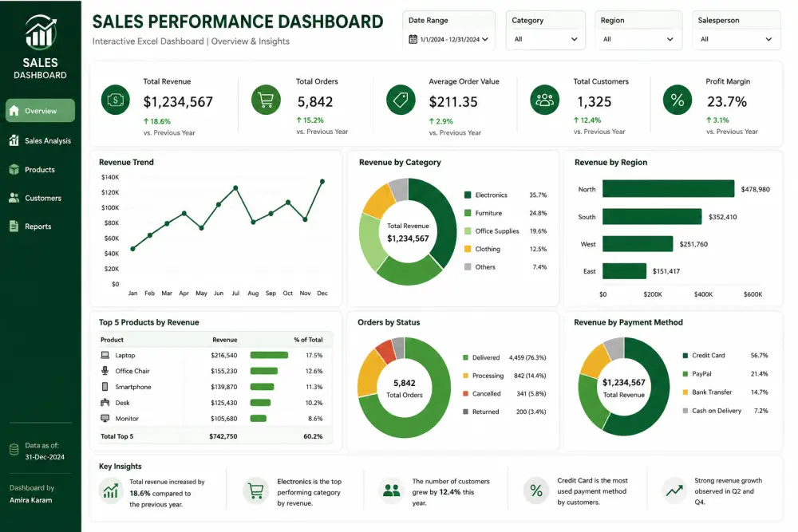Click the Office Supplies legend entry

(505, 231)
